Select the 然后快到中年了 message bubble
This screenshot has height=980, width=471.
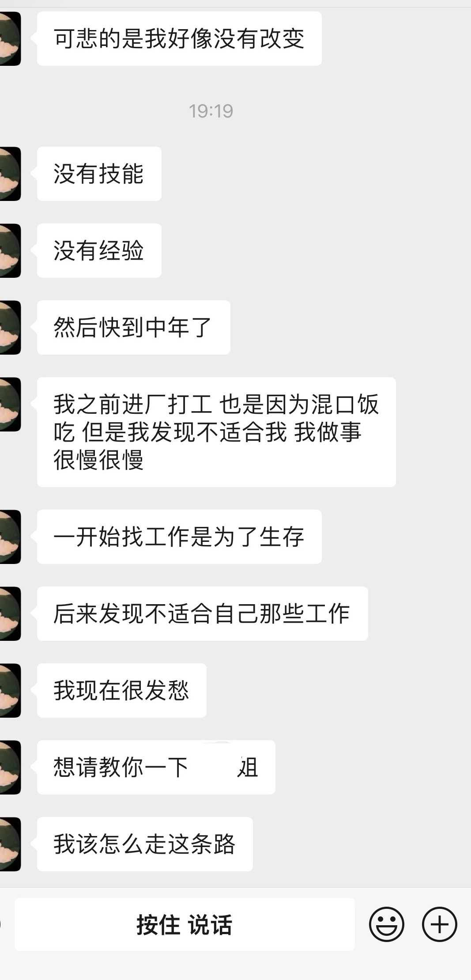134,327
